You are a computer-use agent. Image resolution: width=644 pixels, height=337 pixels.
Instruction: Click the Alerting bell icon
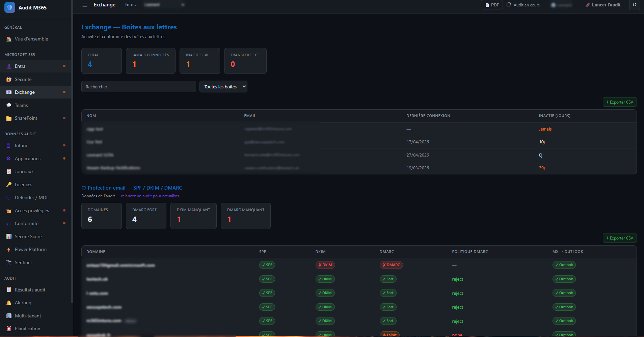pos(9,303)
